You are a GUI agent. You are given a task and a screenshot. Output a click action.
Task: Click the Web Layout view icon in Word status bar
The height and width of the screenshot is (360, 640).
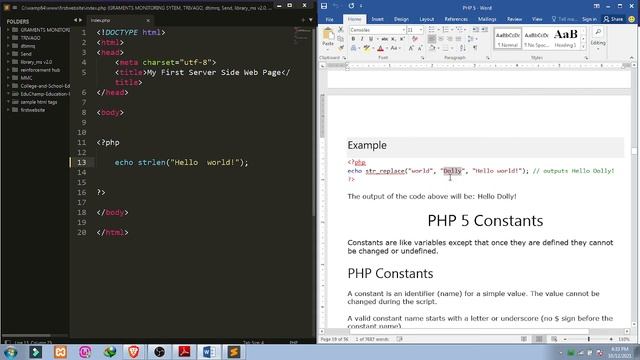click(x=554, y=339)
